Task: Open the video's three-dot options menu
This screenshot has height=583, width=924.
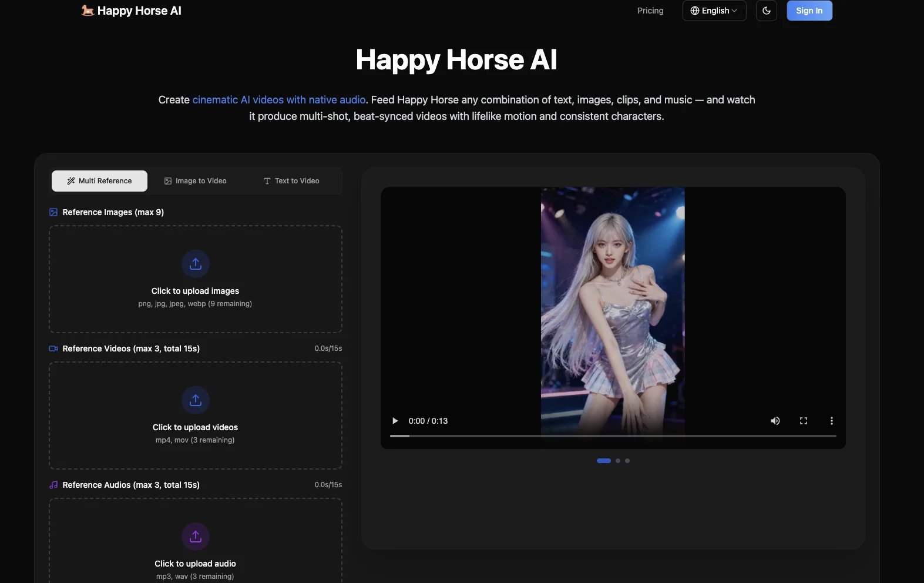Action: coord(832,421)
